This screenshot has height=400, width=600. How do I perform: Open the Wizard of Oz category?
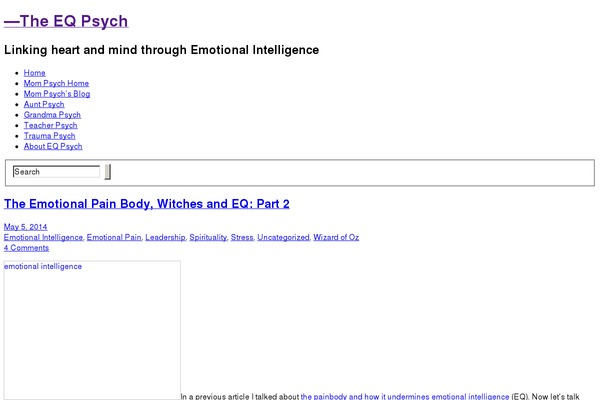coord(336,237)
